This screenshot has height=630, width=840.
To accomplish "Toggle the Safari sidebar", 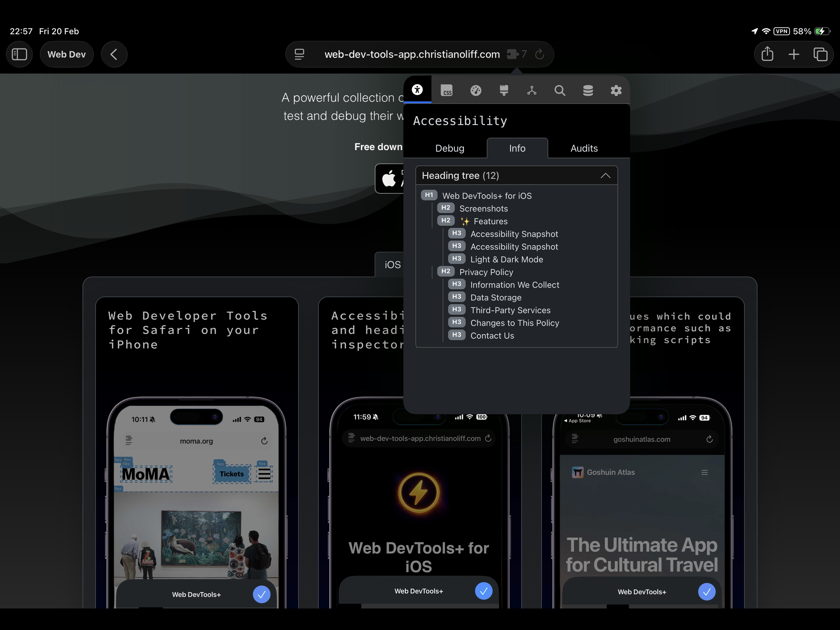I will pyautogui.click(x=19, y=54).
